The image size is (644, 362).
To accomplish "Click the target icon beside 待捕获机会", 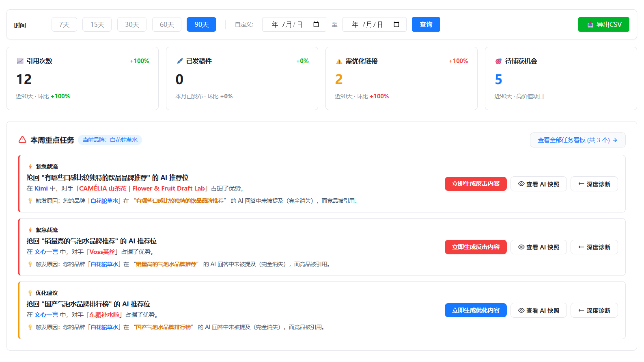I will click(498, 61).
